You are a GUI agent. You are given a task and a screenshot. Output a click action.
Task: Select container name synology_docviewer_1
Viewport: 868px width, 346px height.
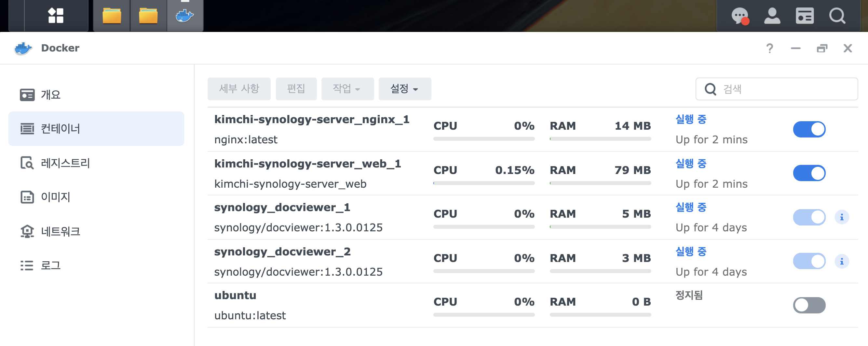pyautogui.click(x=282, y=208)
